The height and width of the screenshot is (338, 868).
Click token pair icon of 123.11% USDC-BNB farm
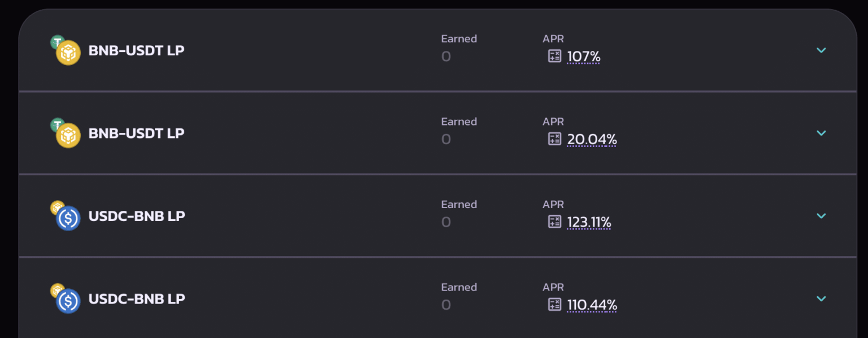[x=66, y=216]
